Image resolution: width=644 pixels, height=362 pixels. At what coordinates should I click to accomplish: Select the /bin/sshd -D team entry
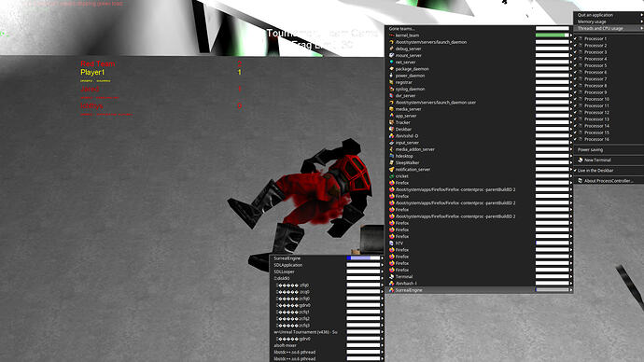tap(479, 136)
